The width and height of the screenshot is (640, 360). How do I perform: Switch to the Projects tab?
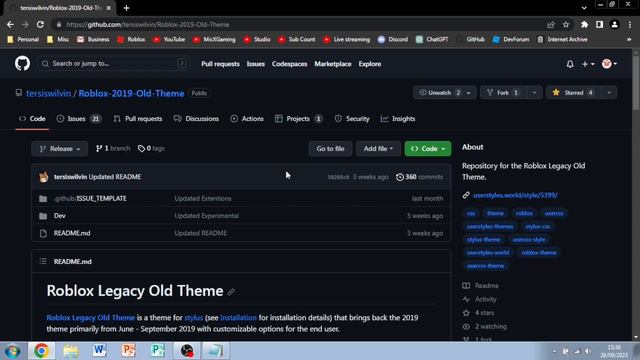299,119
